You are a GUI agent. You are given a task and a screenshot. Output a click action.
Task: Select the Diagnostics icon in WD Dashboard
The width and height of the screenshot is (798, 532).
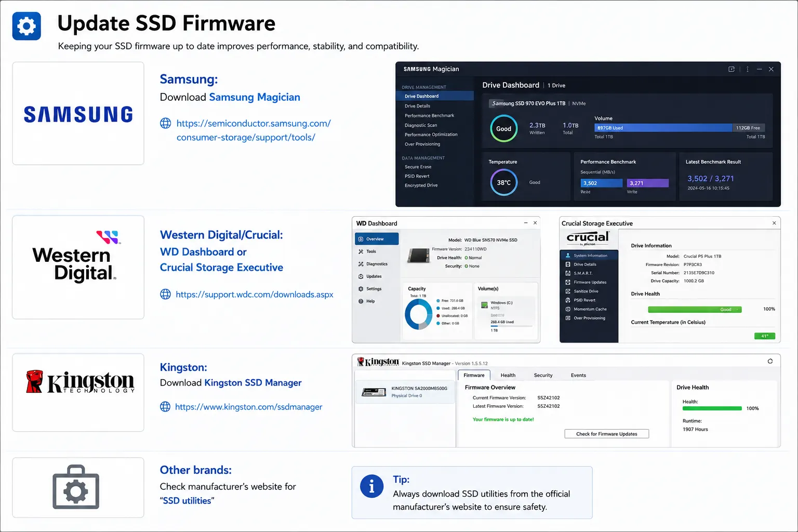click(x=361, y=264)
